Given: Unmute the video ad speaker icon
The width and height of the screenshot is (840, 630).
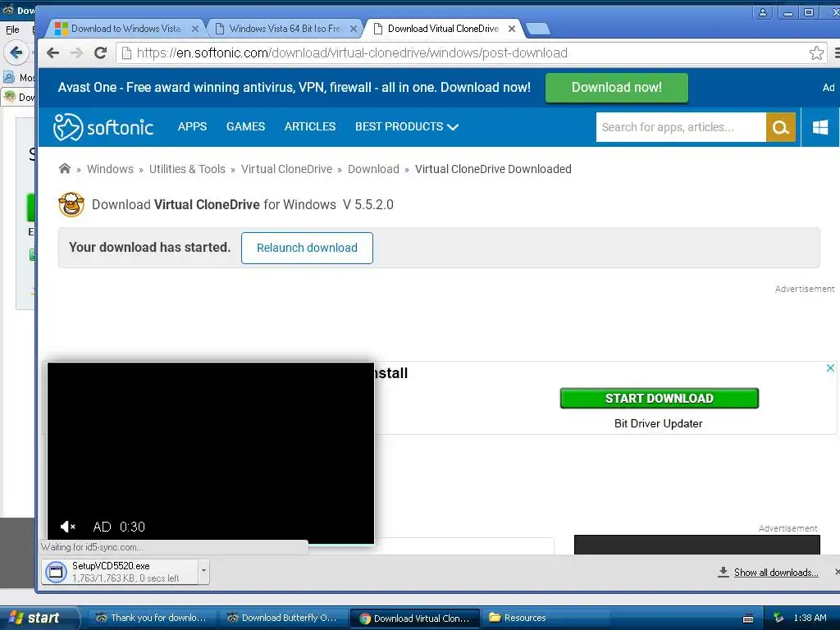Looking at the screenshot, I should pyautogui.click(x=67, y=527).
